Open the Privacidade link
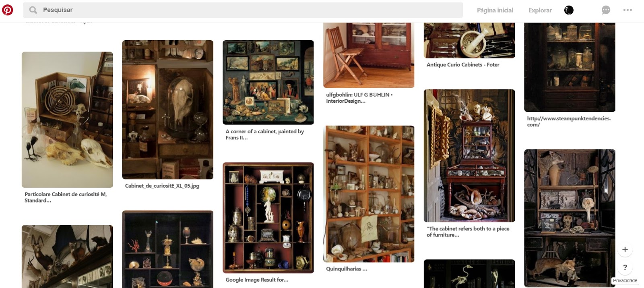The height and width of the screenshot is (288, 644). 625,281
